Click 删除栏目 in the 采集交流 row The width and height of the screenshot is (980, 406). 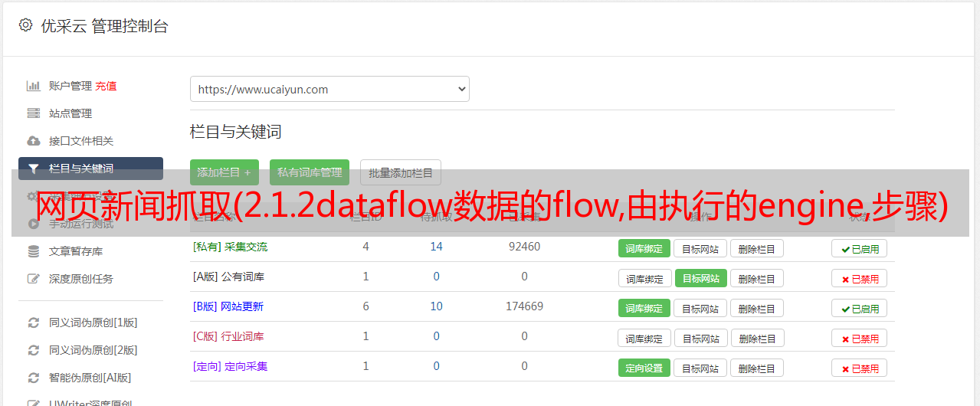(x=757, y=248)
